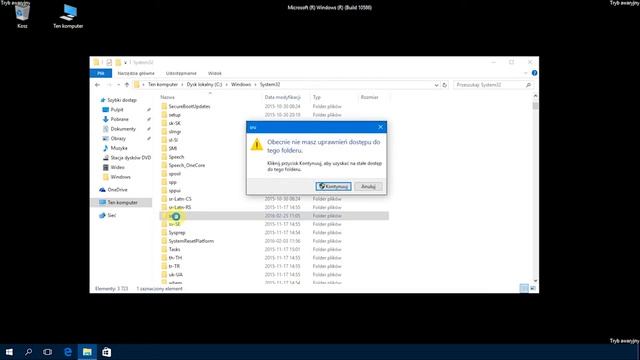The width and height of the screenshot is (640, 360).
Task: Select Szybki dostęp in the navigation pane
Action: (x=122, y=100)
